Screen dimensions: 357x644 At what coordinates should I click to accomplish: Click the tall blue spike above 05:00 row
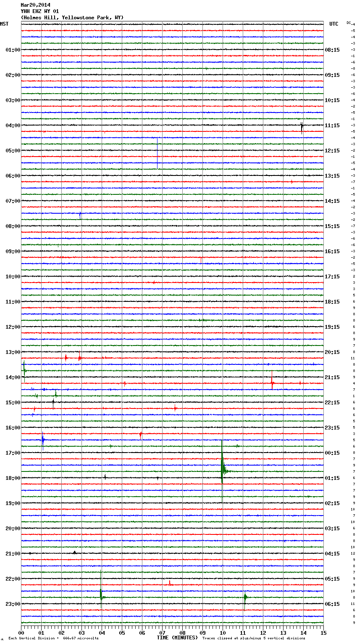coord(157,153)
